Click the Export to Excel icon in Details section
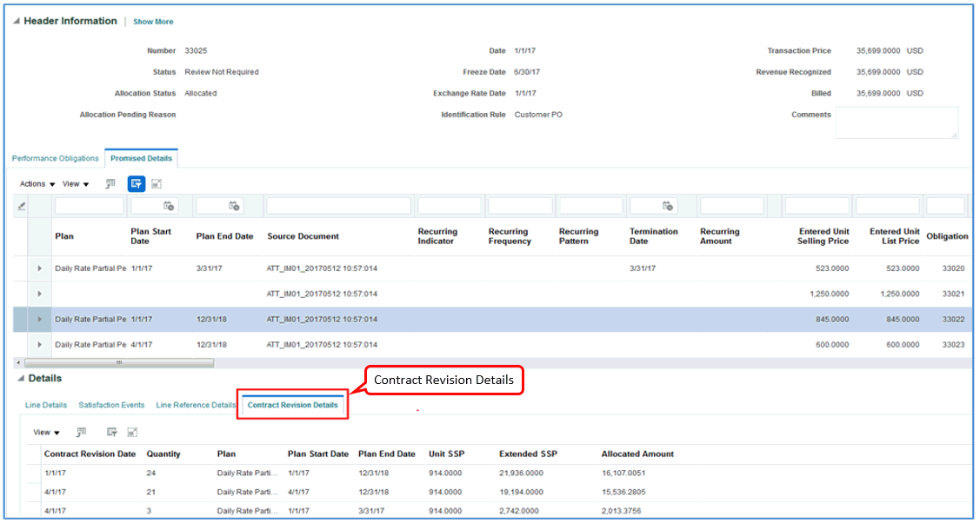Viewport: 980px width, 523px height. pyautogui.click(x=130, y=432)
